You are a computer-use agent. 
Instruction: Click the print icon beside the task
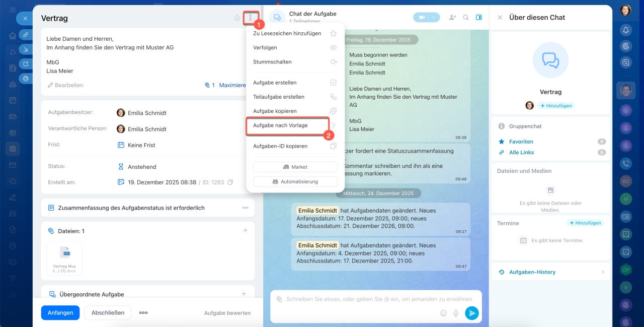[26, 78]
